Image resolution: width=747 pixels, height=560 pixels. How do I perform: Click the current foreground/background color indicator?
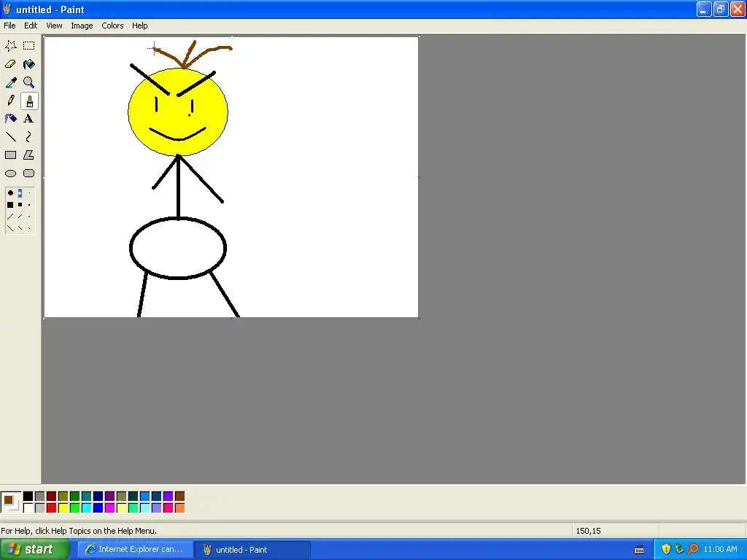tap(10, 502)
